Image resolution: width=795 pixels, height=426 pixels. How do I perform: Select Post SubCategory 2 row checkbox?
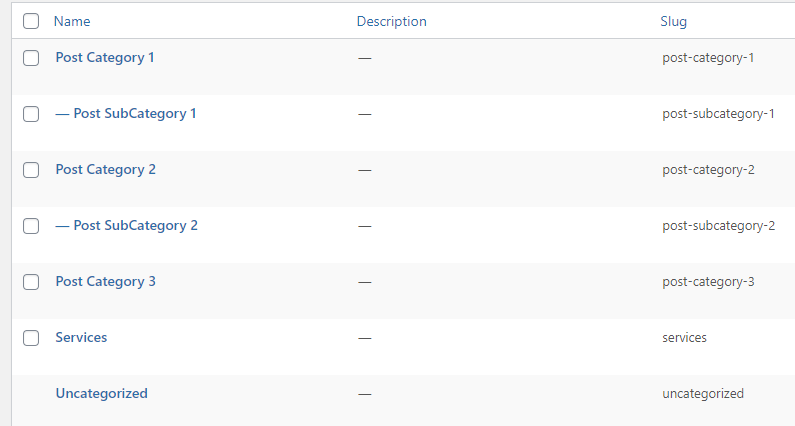[x=31, y=226]
